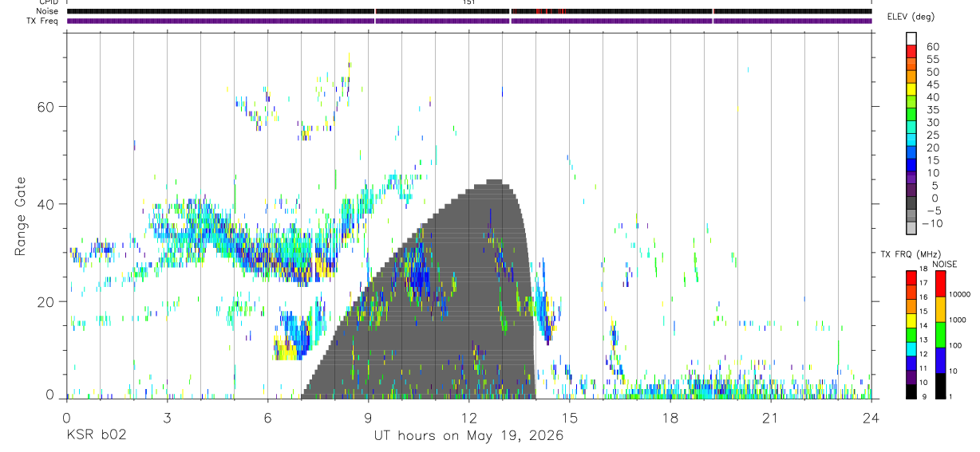This screenshot has height=452, width=980.
Task: Click the red top segment of the TX FRQ bar
Action: click(911, 277)
